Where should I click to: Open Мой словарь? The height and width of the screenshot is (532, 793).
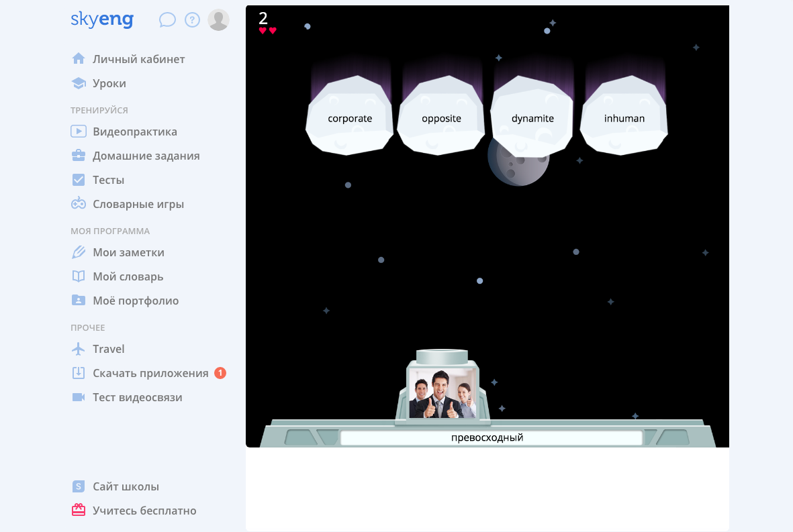pyautogui.click(x=128, y=277)
